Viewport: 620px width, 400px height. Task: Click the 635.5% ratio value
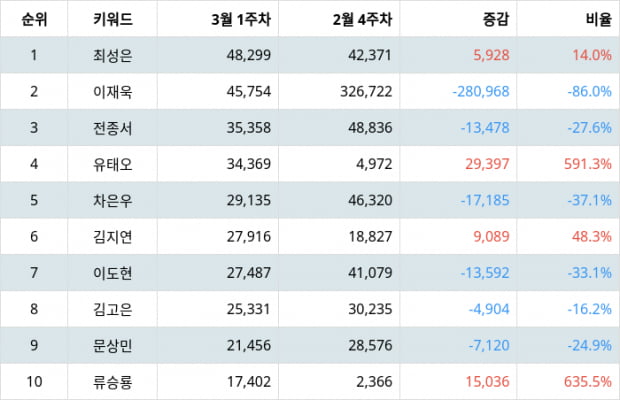(588, 382)
